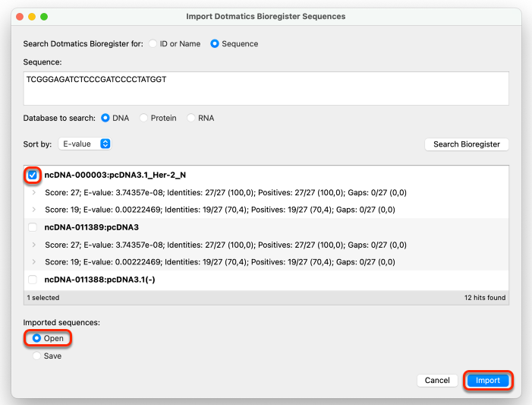Viewport: 532px width, 405px height.
Task: Click the '12 hits found' status text
Action: click(485, 298)
